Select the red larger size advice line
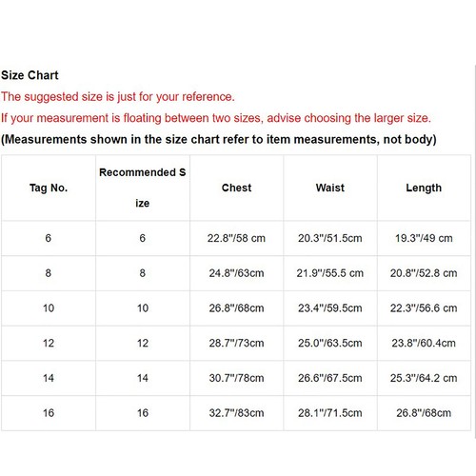Image resolution: width=476 pixels, height=476 pixels. point(216,118)
